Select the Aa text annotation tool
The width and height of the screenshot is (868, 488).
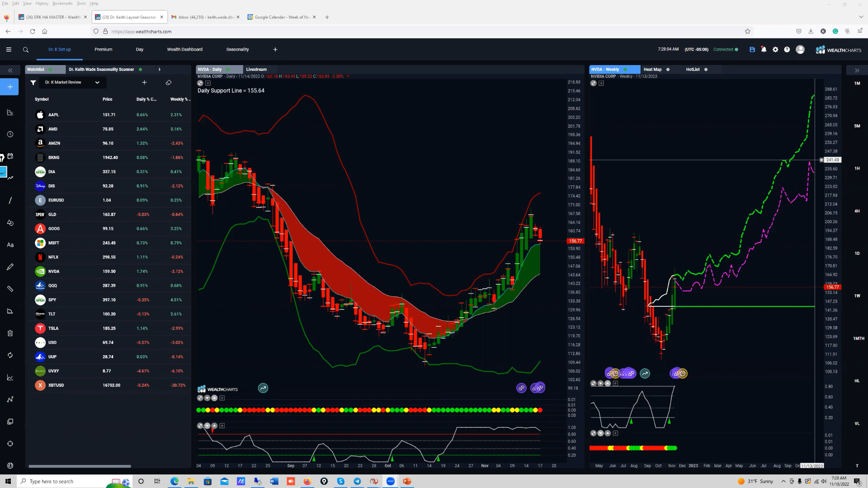point(10,245)
